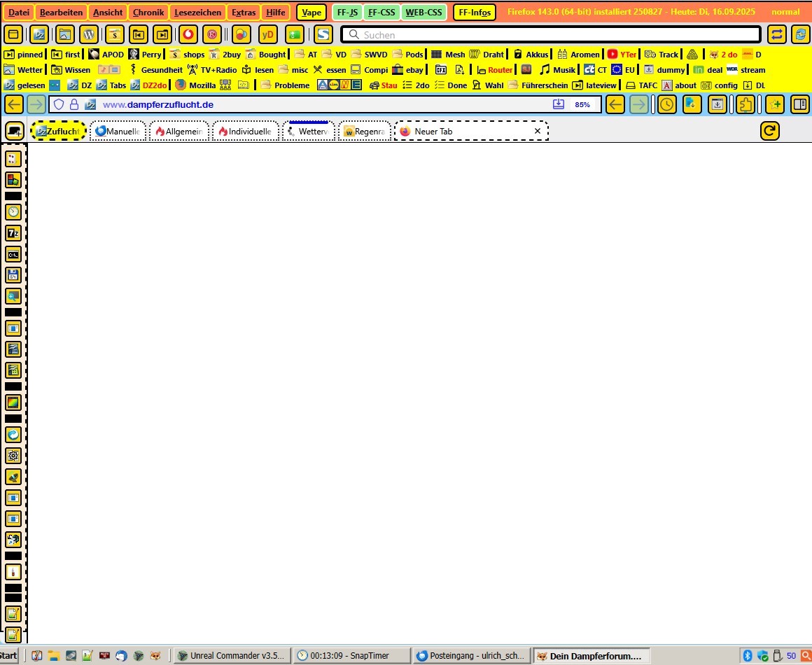
Task: Open the Datei menu
Action: tap(19, 13)
